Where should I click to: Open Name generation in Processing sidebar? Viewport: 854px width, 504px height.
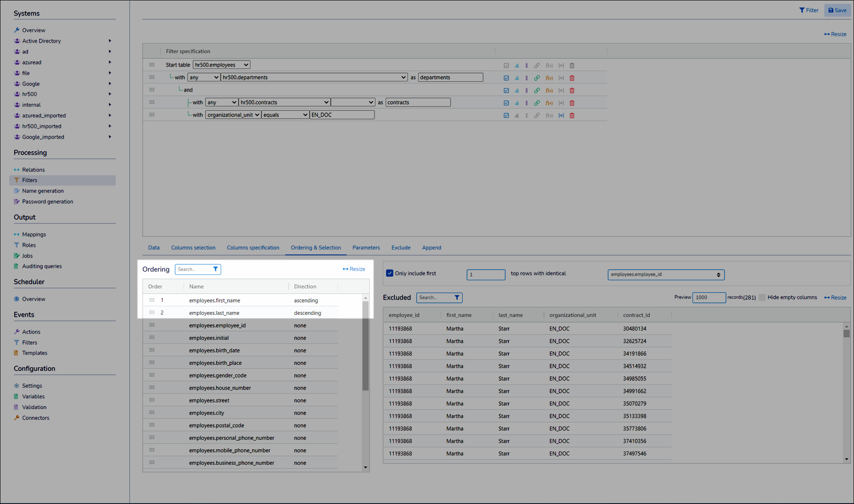(43, 191)
